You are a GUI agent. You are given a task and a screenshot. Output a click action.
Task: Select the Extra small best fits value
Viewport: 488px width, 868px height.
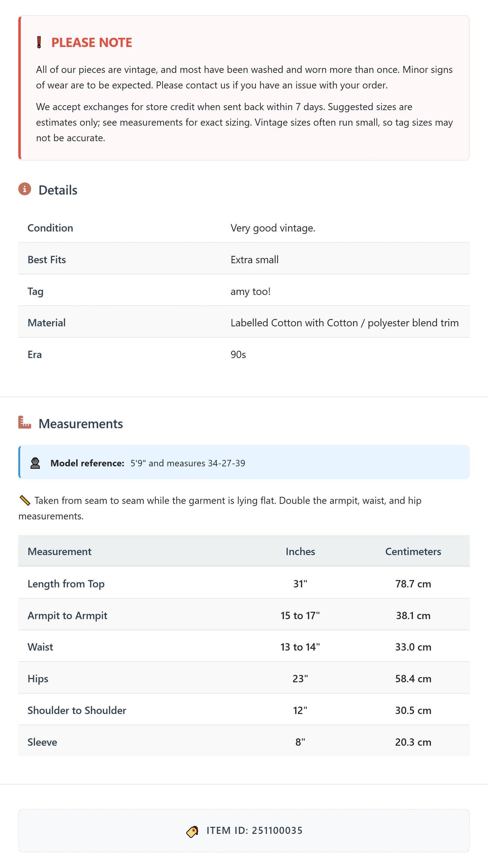[x=255, y=260]
